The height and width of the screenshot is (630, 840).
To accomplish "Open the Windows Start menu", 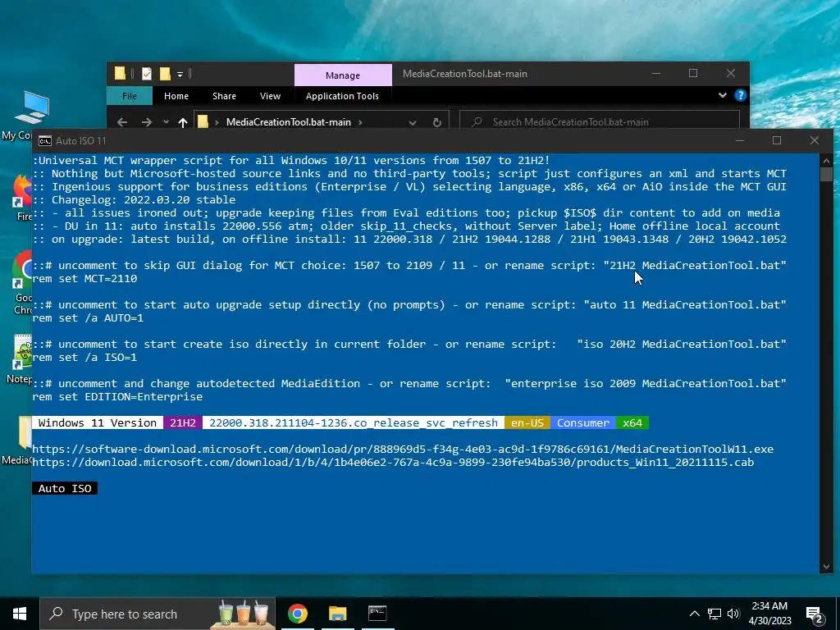I will click(x=20, y=614).
